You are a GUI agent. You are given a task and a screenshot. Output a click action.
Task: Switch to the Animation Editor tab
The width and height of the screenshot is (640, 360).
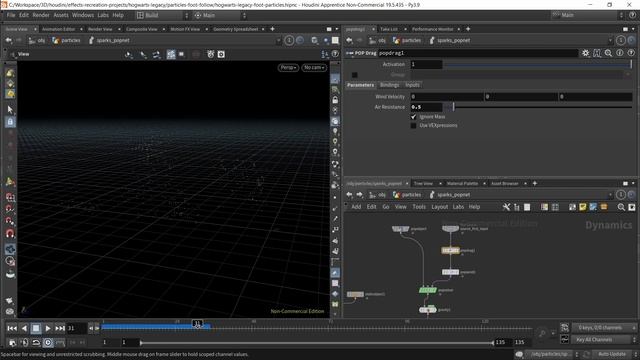59,29
